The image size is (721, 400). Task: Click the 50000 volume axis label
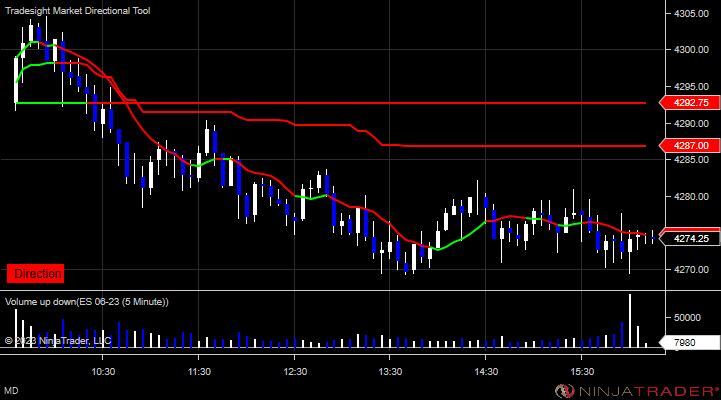(x=687, y=318)
